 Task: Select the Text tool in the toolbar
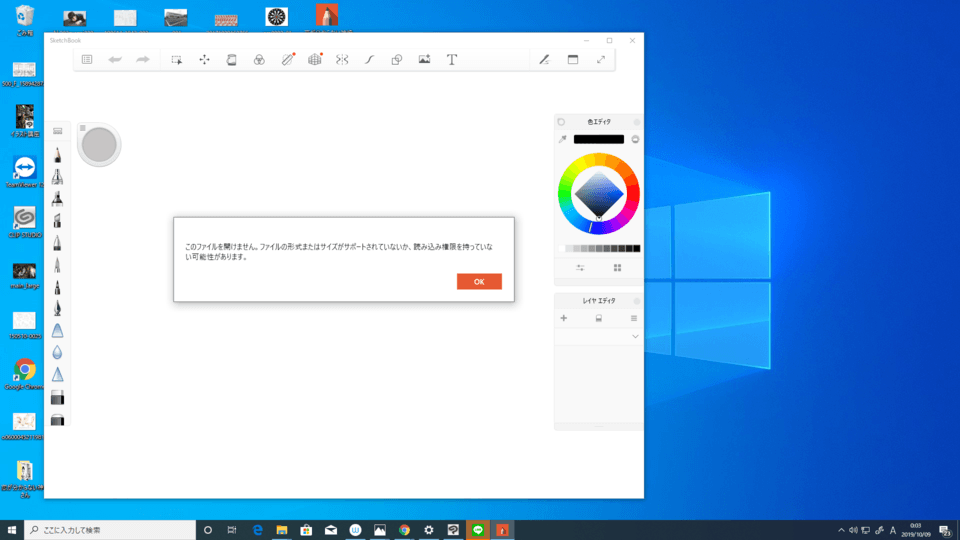[x=452, y=60]
